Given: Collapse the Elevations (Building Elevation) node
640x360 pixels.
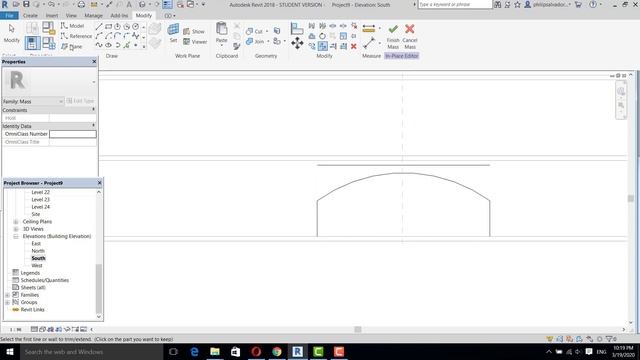Looking at the screenshot, I should (x=16, y=236).
